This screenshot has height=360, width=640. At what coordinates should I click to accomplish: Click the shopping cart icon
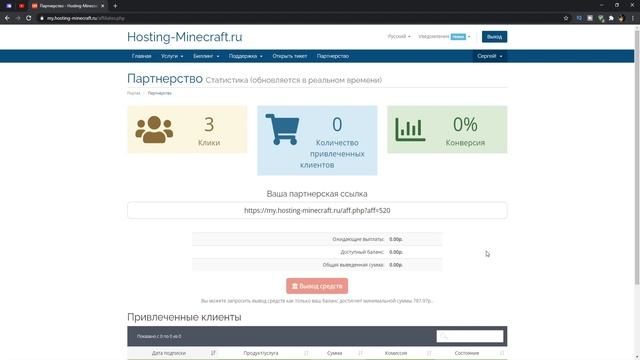point(282,129)
